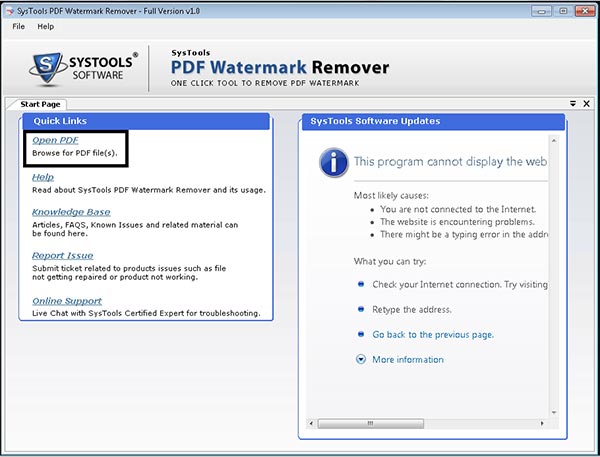600x457 pixels.
Task: Click the 'PDF Watermark Remover' banner title
Action: click(x=280, y=67)
